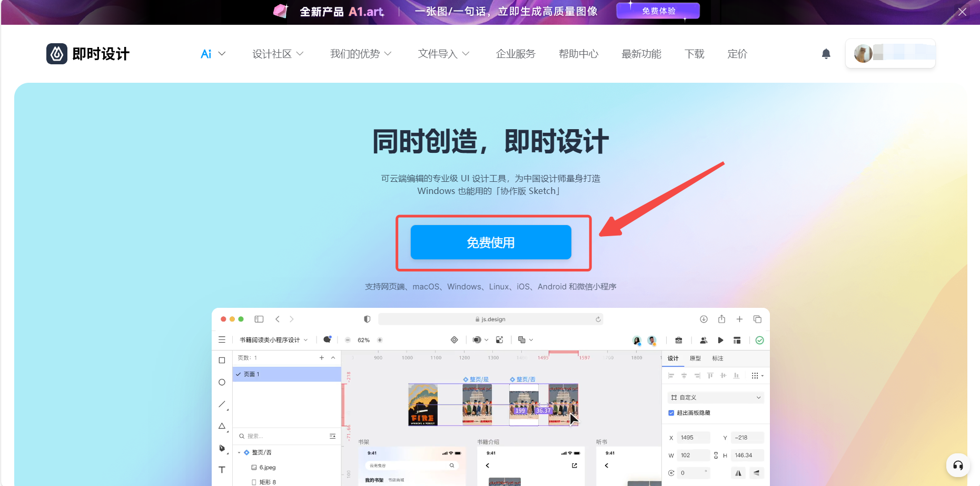This screenshot has height=486, width=980.
Task: Open the 最新功能 nav item
Action: pos(641,54)
